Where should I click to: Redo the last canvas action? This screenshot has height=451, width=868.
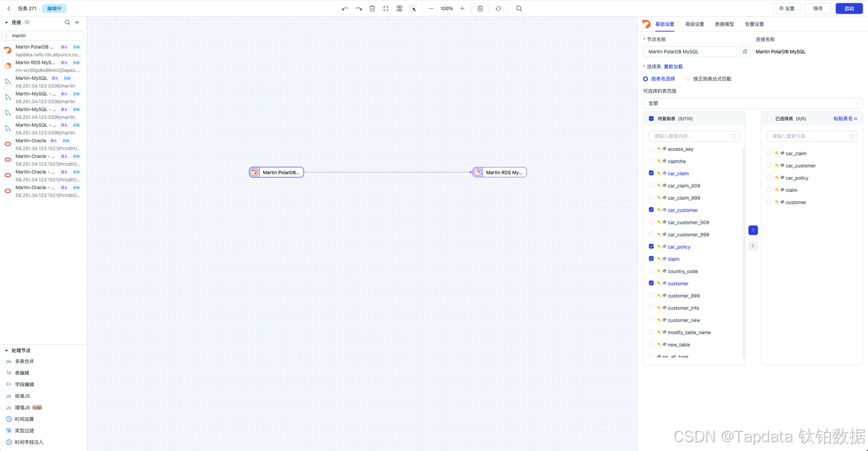359,9
